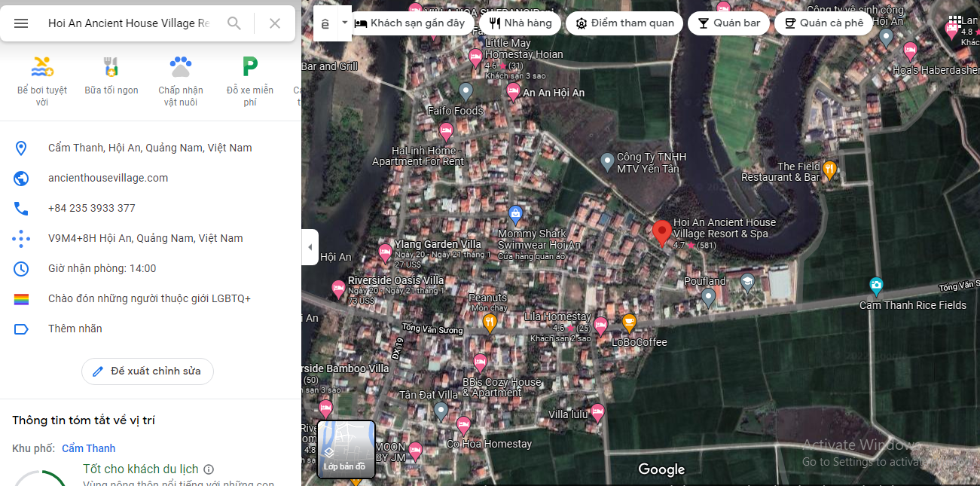This screenshot has height=486, width=980.
Task: Click Đề xuất chỉnh sửa button
Action: point(148,371)
